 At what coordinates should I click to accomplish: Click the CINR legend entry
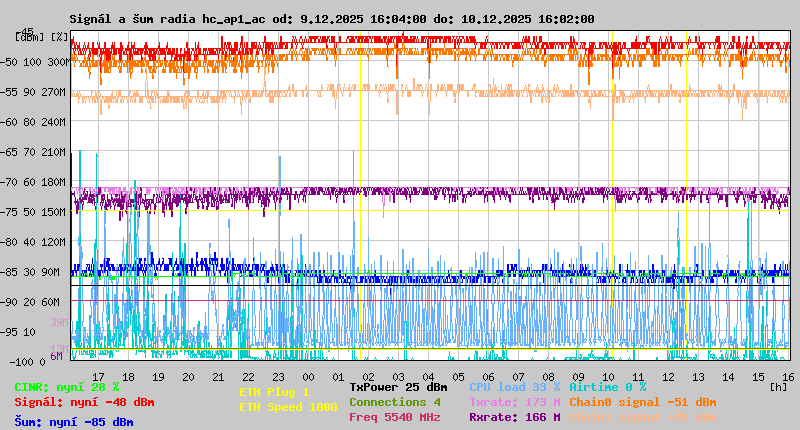coord(66,387)
